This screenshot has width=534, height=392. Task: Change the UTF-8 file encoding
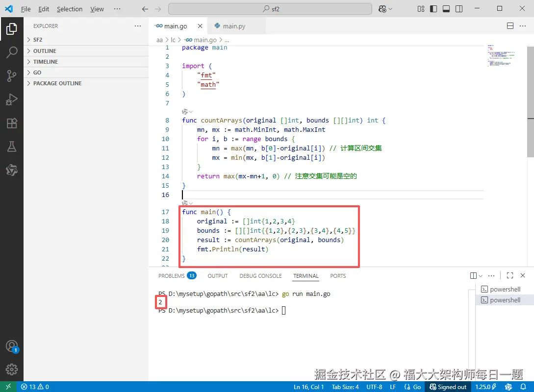pos(374,387)
